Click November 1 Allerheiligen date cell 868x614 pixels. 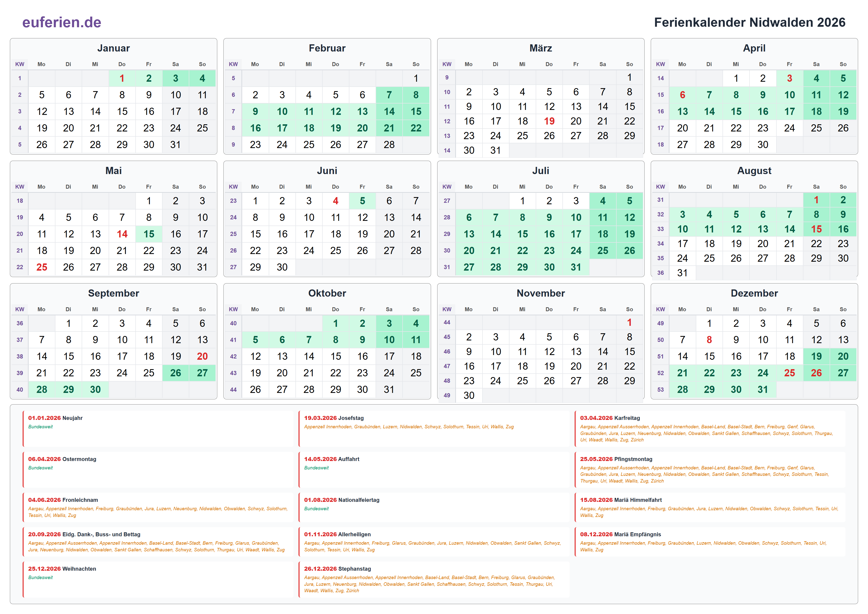(x=629, y=322)
